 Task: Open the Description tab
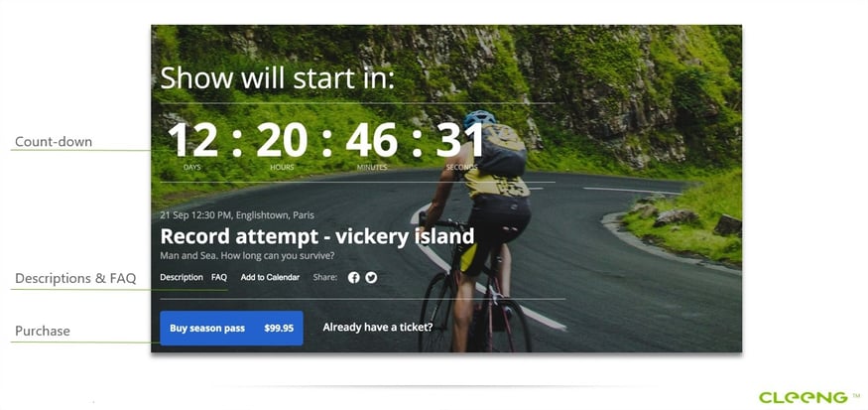(x=182, y=277)
